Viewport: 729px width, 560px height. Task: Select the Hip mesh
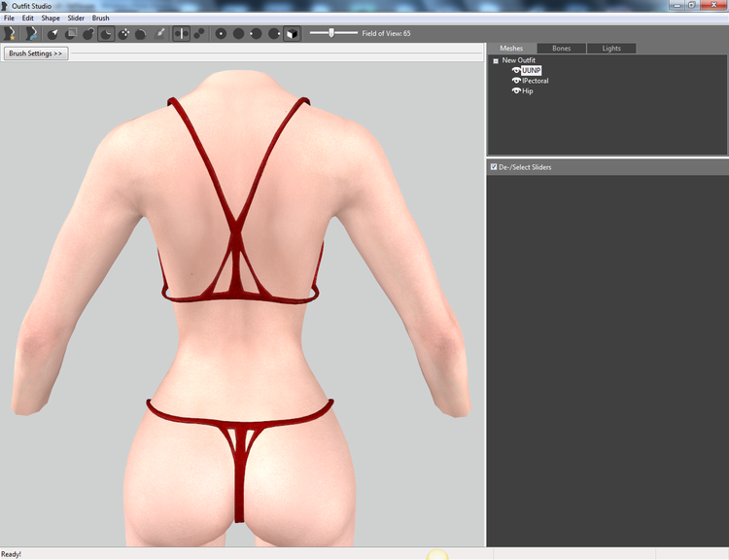(x=527, y=90)
